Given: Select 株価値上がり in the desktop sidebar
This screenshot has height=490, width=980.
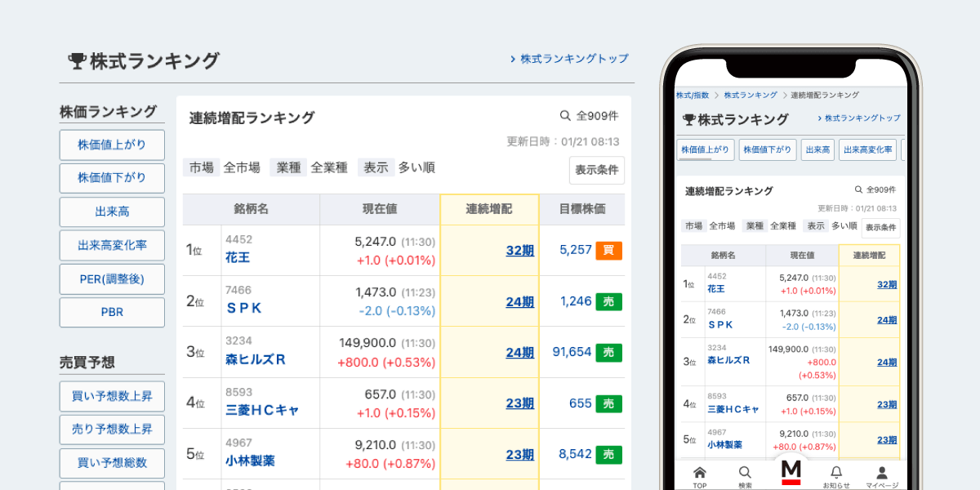Looking at the screenshot, I should [112, 145].
